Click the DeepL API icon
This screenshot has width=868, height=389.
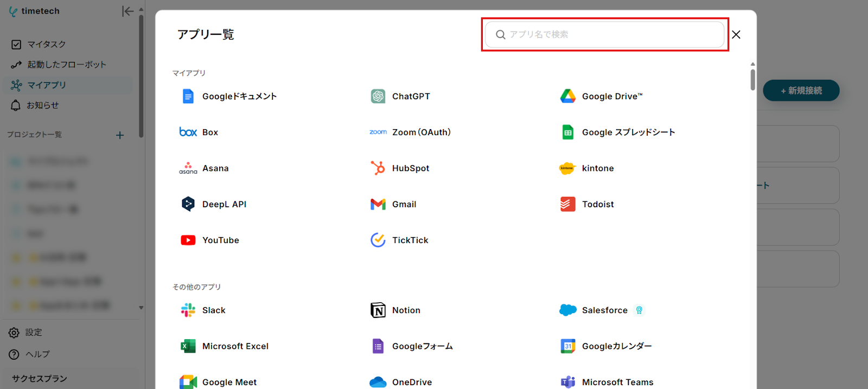pyautogui.click(x=188, y=205)
